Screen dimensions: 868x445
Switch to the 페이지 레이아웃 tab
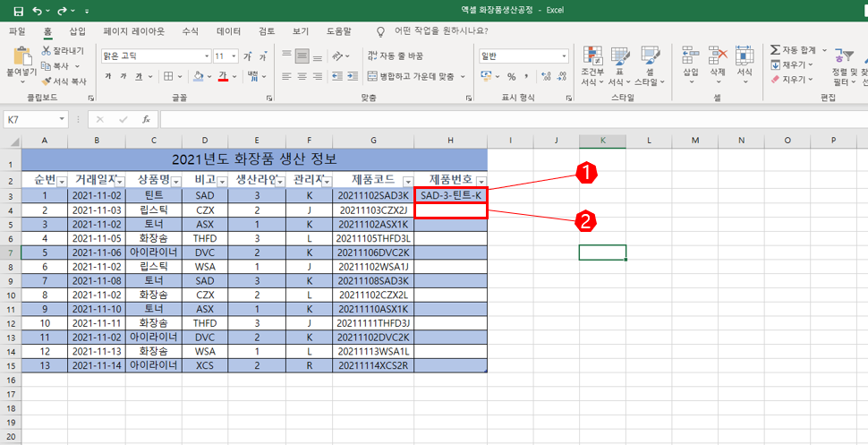click(x=134, y=31)
